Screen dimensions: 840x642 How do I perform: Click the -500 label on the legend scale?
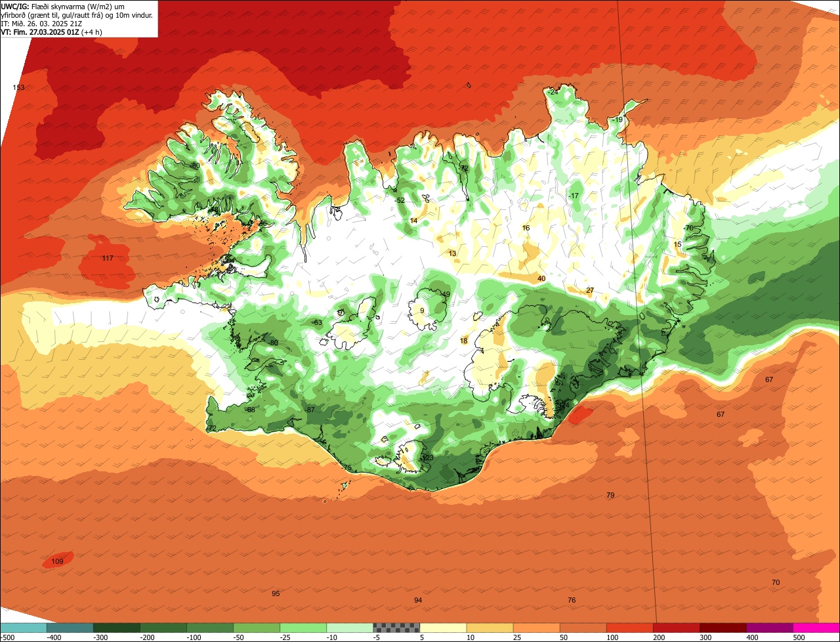[x=8, y=637]
